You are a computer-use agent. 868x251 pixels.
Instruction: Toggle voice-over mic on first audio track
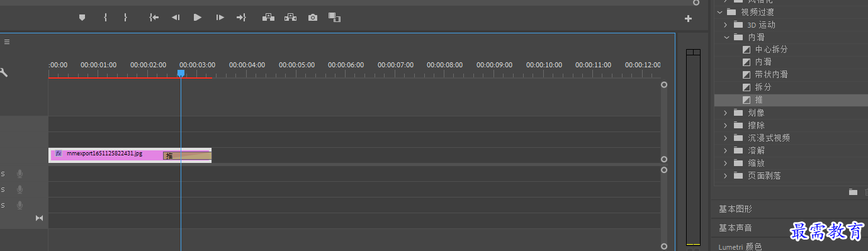point(20,174)
